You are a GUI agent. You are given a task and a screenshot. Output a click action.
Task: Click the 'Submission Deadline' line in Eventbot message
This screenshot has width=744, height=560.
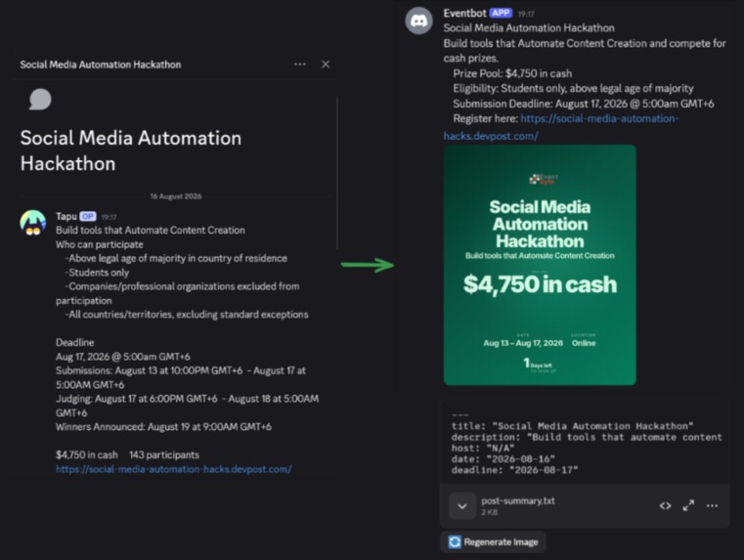click(583, 104)
